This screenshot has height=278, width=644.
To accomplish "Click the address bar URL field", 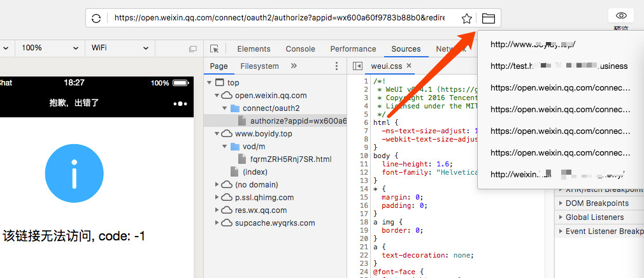I will (x=279, y=18).
